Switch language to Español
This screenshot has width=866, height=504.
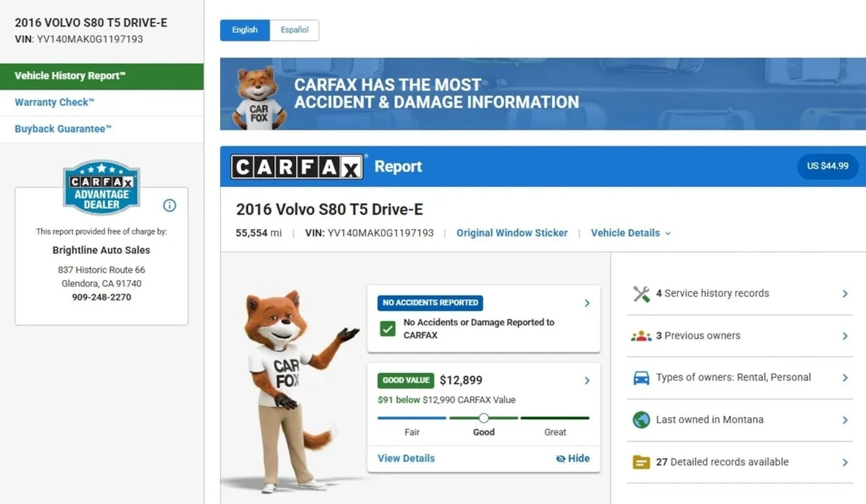pos(294,30)
